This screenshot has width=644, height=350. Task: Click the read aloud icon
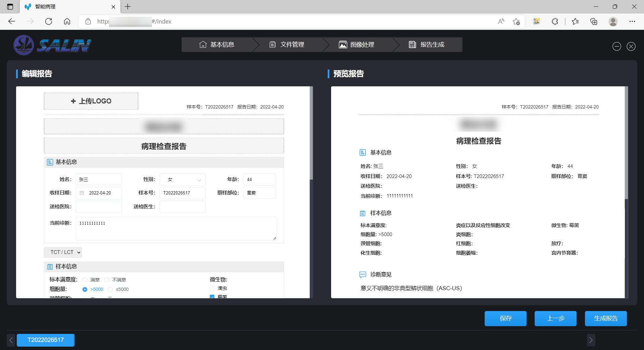tap(501, 21)
